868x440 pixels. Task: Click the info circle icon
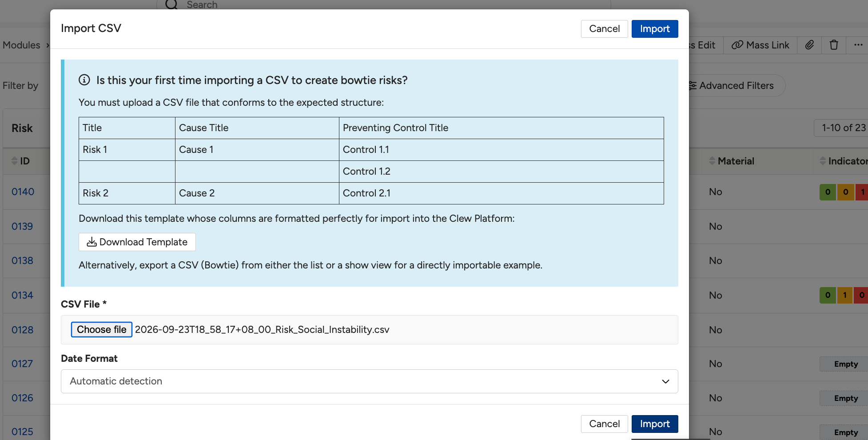(84, 80)
